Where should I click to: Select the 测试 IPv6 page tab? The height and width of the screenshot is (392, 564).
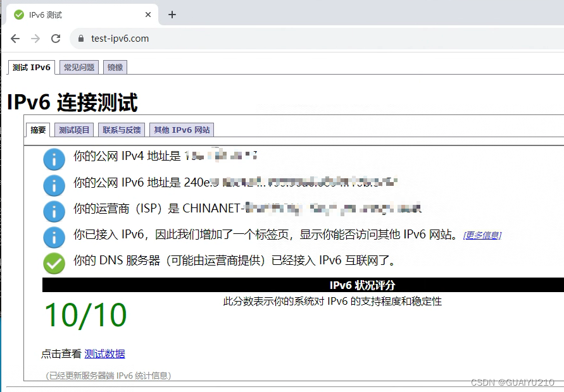(30, 66)
